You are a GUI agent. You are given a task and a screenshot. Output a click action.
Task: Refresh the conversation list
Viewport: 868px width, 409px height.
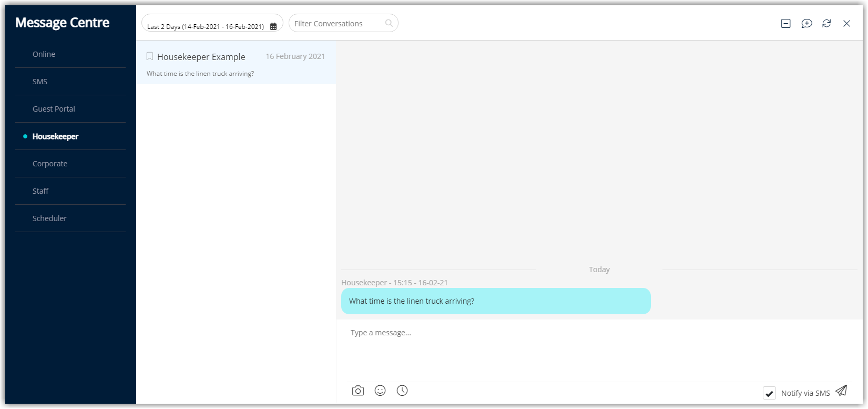pyautogui.click(x=826, y=23)
